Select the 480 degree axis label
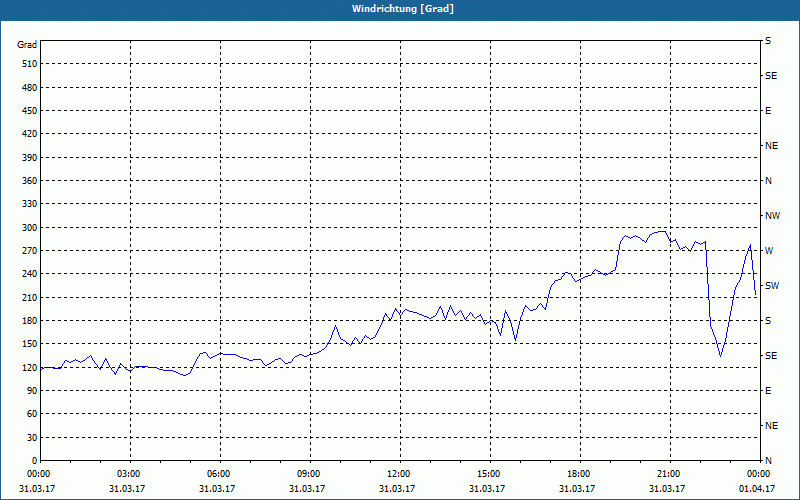Image resolution: width=800 pixels, height=500 pixels. (x=30, y=87)
